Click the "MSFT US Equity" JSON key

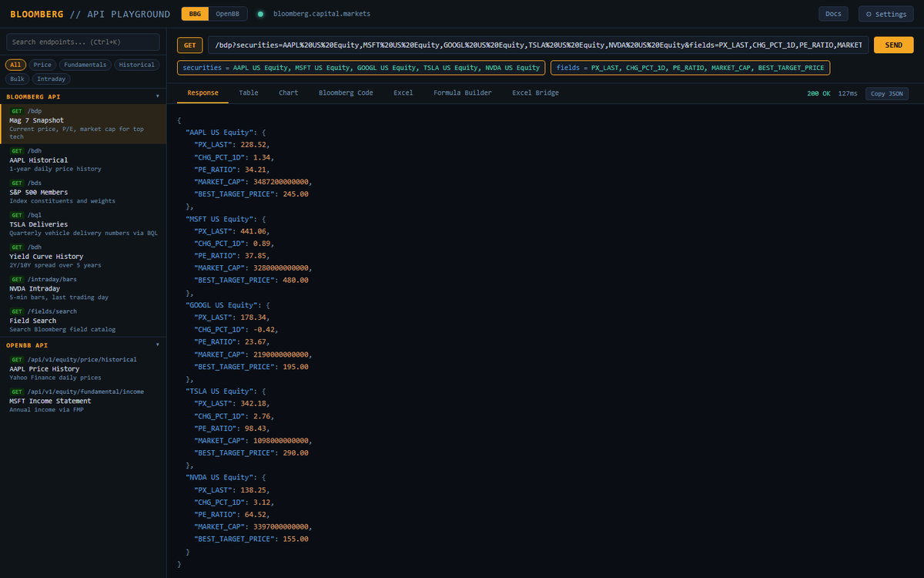point(219,219)
